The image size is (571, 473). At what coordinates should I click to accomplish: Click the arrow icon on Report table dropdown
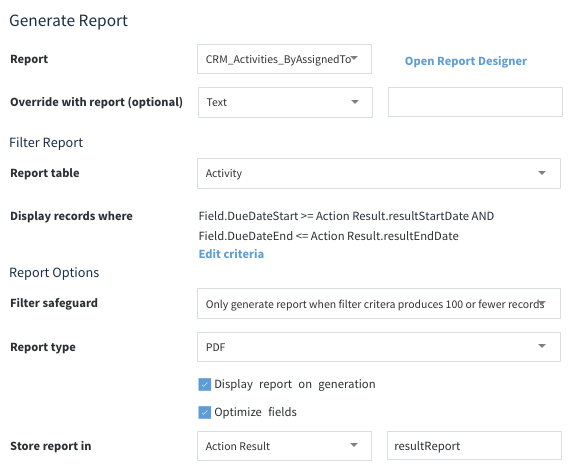[x=542, y=173]
